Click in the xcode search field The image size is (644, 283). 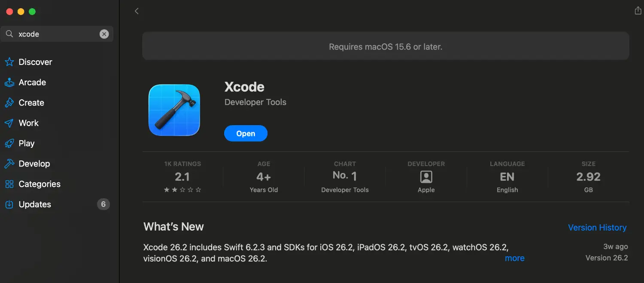click(56, 34)
